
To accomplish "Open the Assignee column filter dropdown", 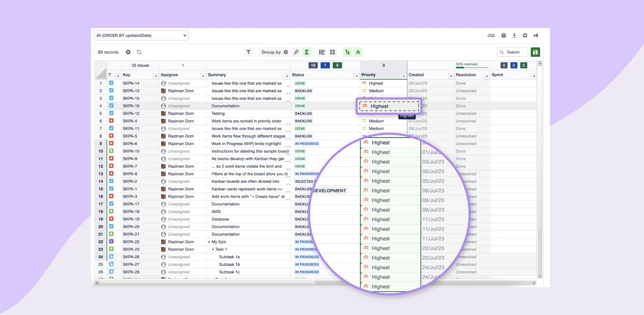I will (x=203, y=76).
